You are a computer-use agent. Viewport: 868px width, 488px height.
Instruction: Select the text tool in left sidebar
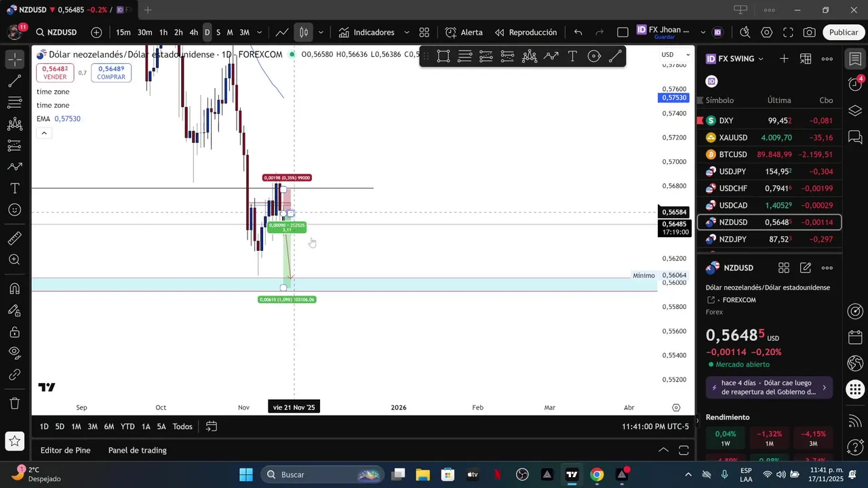[x=14, y=188]
